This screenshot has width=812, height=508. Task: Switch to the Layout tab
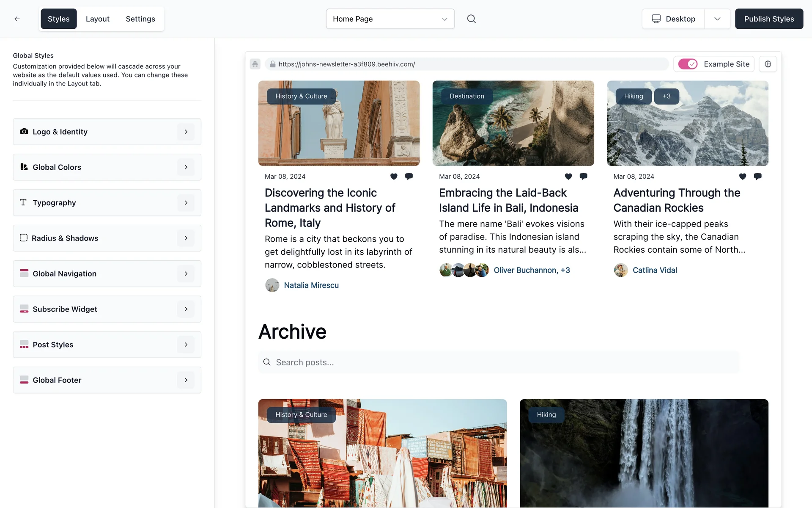tap(97, 19)
